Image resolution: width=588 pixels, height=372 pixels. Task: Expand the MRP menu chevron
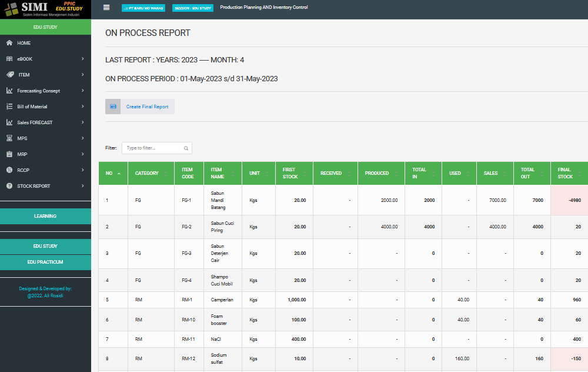pyautogui.click(x=83, y=154)
